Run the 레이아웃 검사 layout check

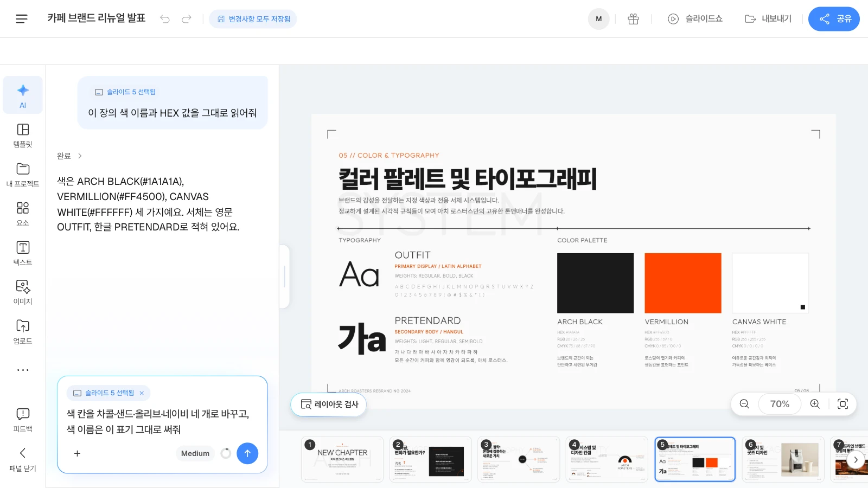[x=329, y=404]
